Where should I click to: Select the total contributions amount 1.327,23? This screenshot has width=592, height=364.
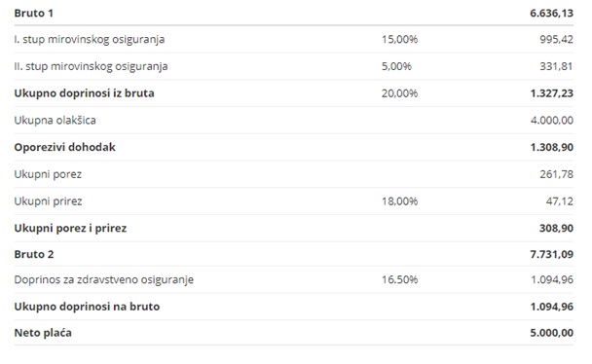(x=552, y=93)
